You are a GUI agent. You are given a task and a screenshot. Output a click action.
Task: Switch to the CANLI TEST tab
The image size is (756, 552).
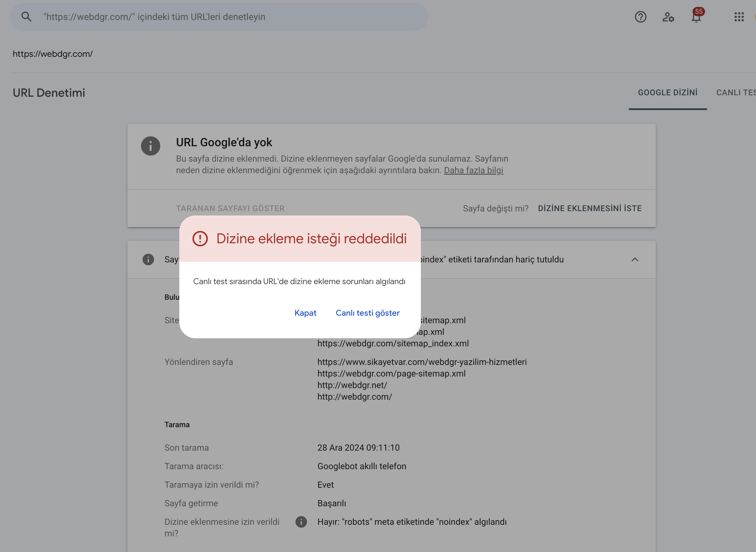coord(736,93)
